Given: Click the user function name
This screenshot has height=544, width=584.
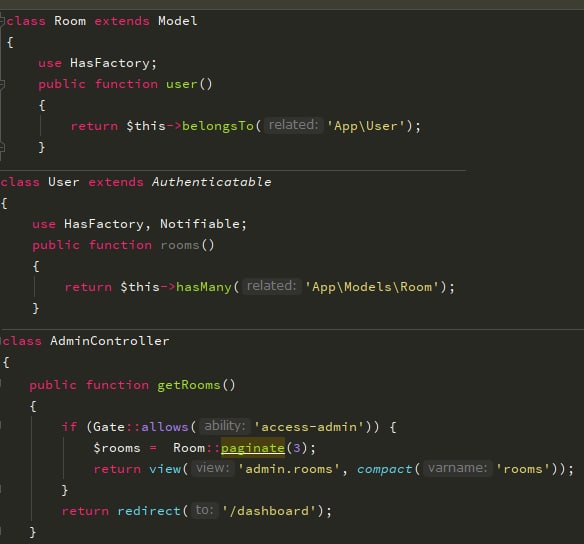Looking at the screenshot, I should (x=182, y=84).
